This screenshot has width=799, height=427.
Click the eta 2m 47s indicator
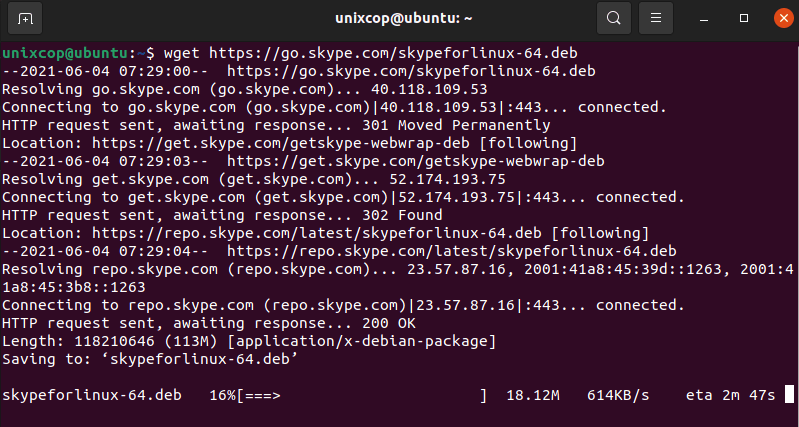coord(730,395)
